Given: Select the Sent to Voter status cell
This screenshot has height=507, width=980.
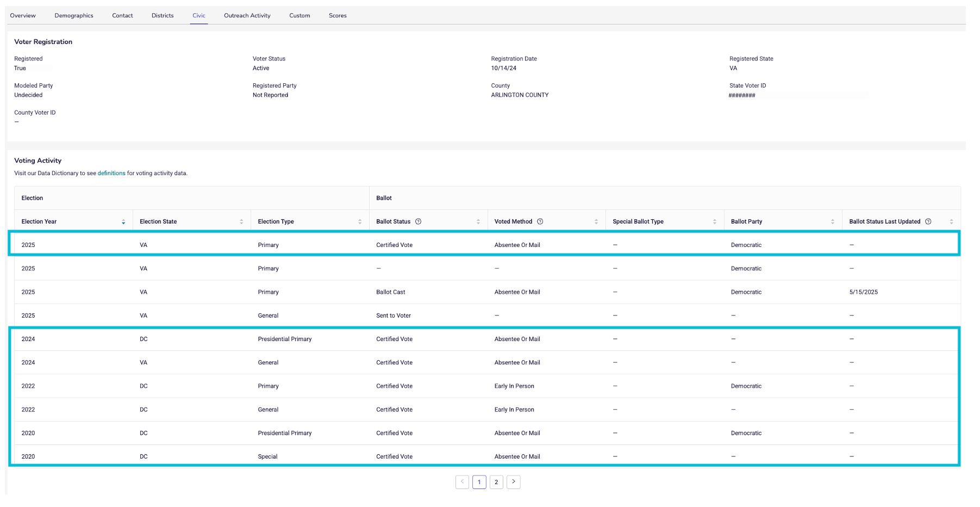Looking at the screenshot, I should pos(394,316).
